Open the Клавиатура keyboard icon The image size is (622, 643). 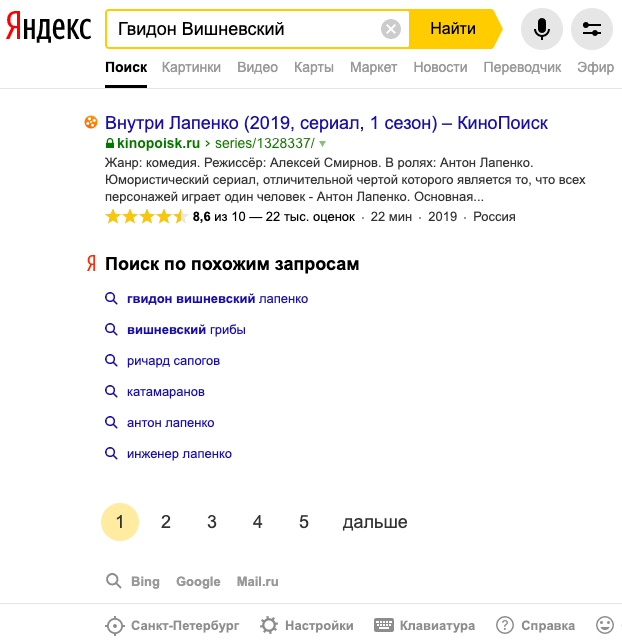[384, 625]
